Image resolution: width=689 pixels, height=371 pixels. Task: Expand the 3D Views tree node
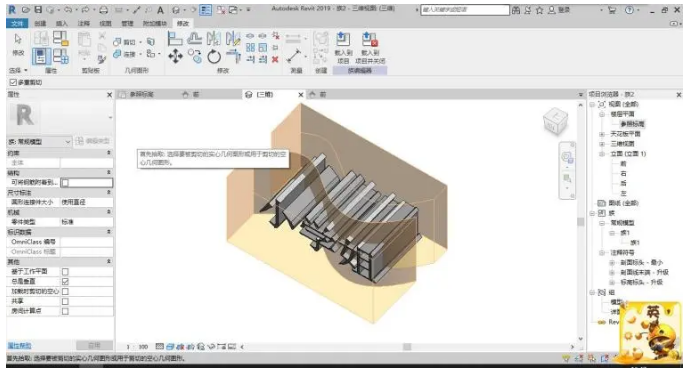click(x=602, y=144)
